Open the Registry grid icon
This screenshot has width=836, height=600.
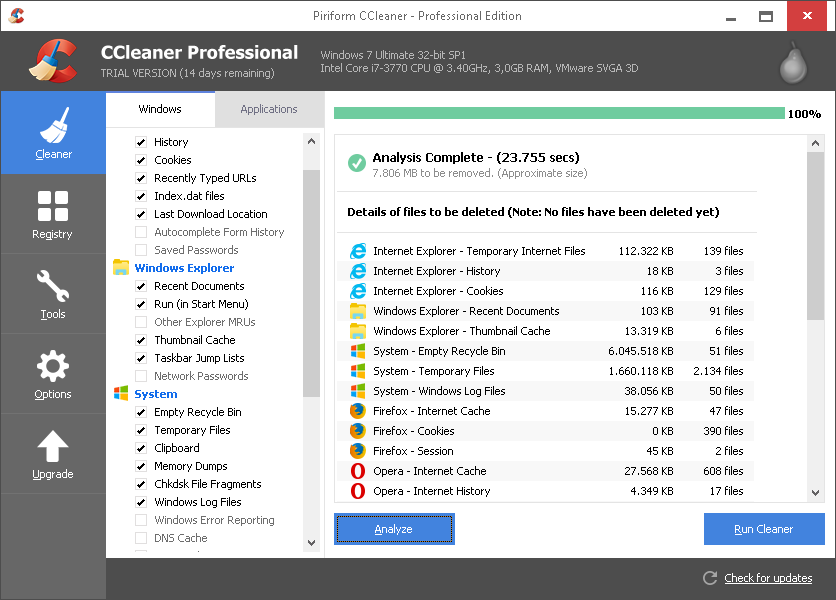pos(53,206)
